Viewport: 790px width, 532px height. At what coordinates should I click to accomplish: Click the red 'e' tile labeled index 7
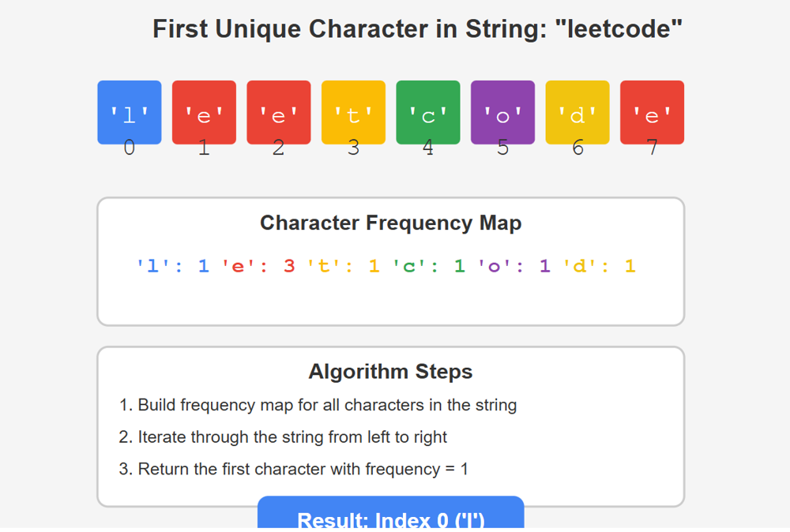pyautogui.click(x=652, y=112)
